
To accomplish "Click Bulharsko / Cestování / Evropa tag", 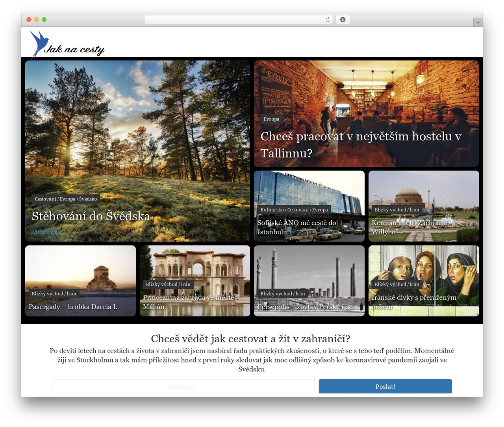I will (x=294, y=210).
